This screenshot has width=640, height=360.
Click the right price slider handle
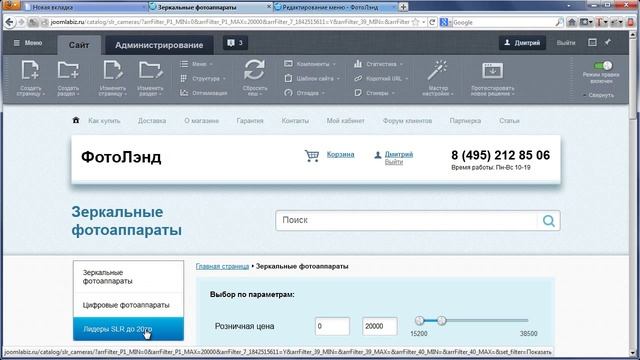(x=442, y=320)
